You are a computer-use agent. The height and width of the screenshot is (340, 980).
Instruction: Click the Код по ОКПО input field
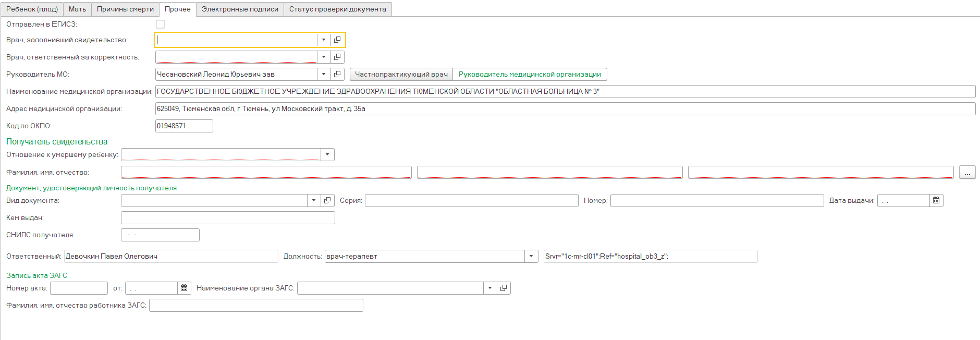183,126
